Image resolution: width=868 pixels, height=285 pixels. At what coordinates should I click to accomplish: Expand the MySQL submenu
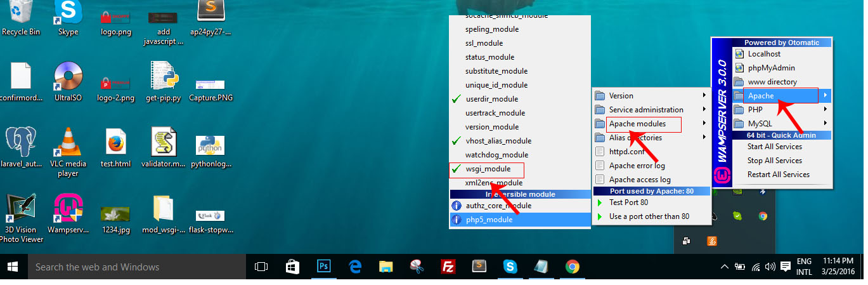click(x=781, y=124)
